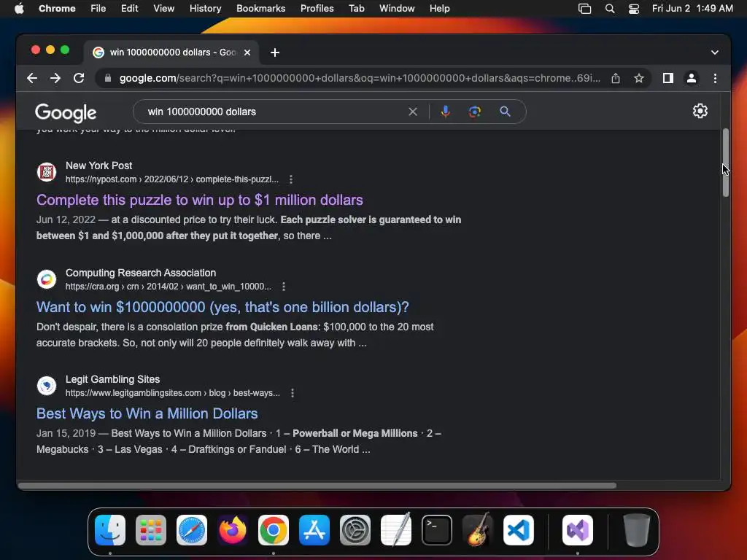Open Control Center in menu bar
The width and height of the screenshot is (747, 560).
(x=634, y=9)
